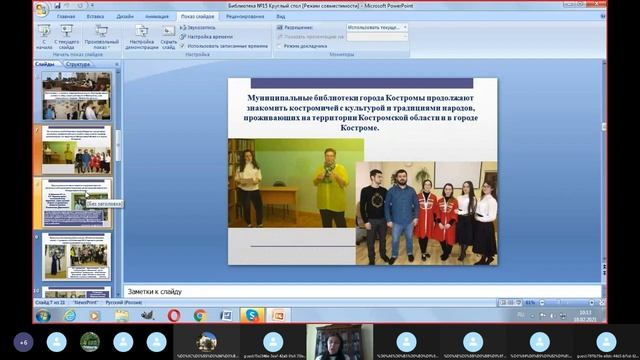Click the 61% zoom level indicator

coord(530,302)
